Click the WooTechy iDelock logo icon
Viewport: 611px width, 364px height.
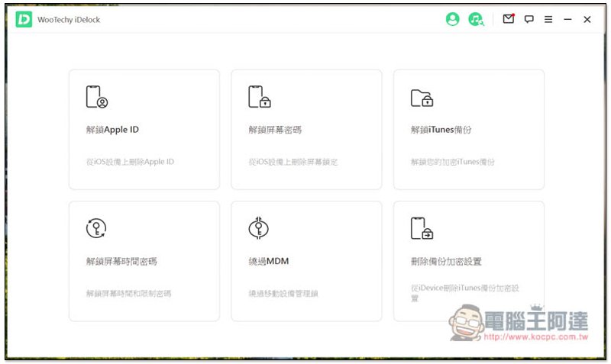click(x=24, y=20)
